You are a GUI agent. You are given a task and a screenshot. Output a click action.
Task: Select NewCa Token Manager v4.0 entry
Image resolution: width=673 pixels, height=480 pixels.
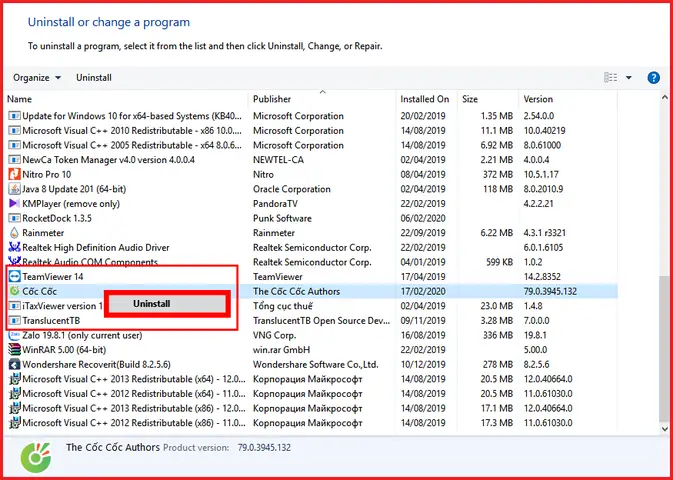tap(109, 160)
